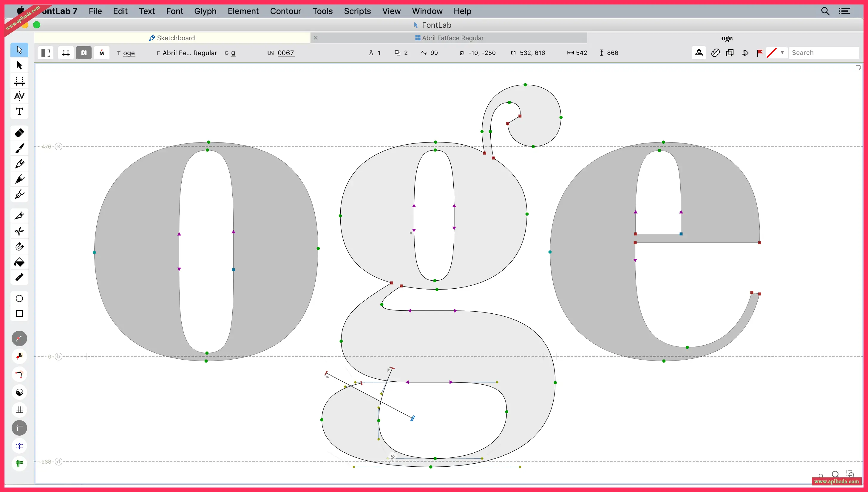Screen dimensions: 868x492
Task: Choose the Ruler measurement tool
Action: (19, 277)
